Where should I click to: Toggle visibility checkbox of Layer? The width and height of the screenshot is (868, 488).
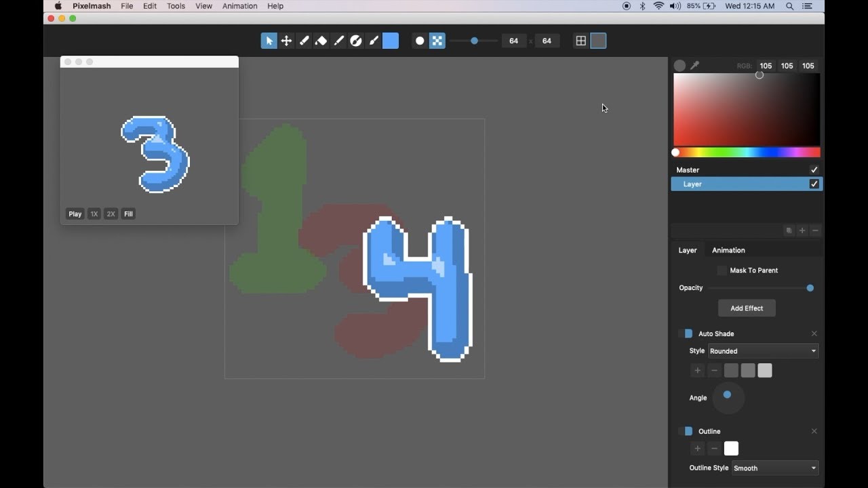pyautogui.click(x=814, y=184)
